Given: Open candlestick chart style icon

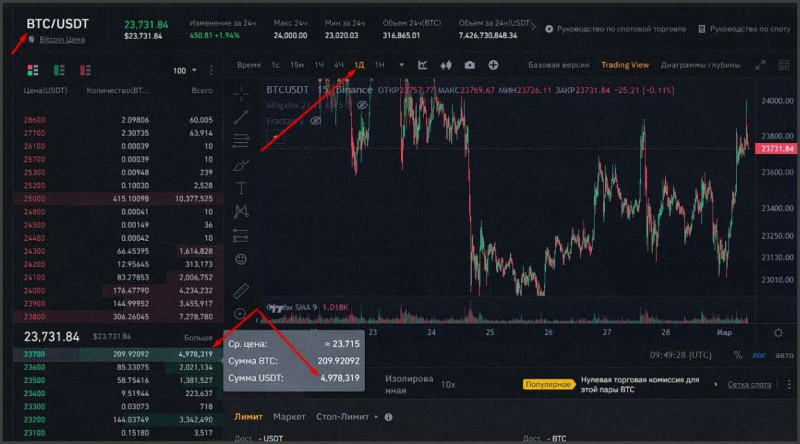Looking at the screenshot, I should coord(446,65).
